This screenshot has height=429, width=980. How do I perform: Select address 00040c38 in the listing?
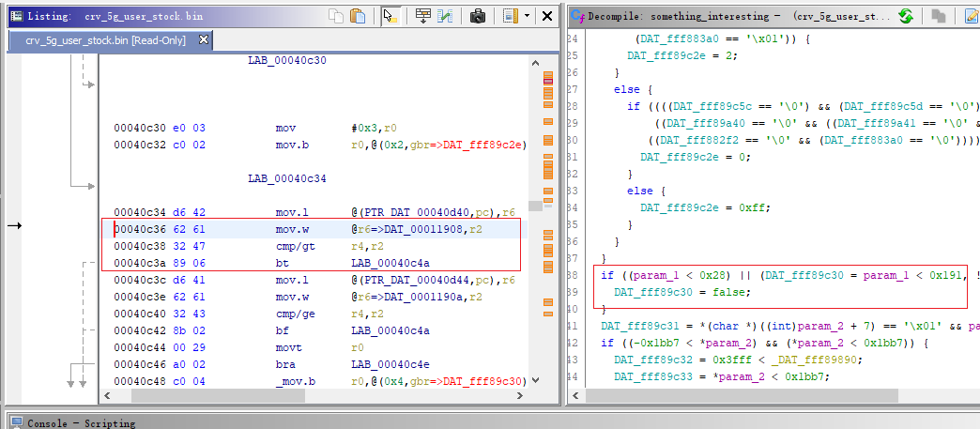pos(140,246)
